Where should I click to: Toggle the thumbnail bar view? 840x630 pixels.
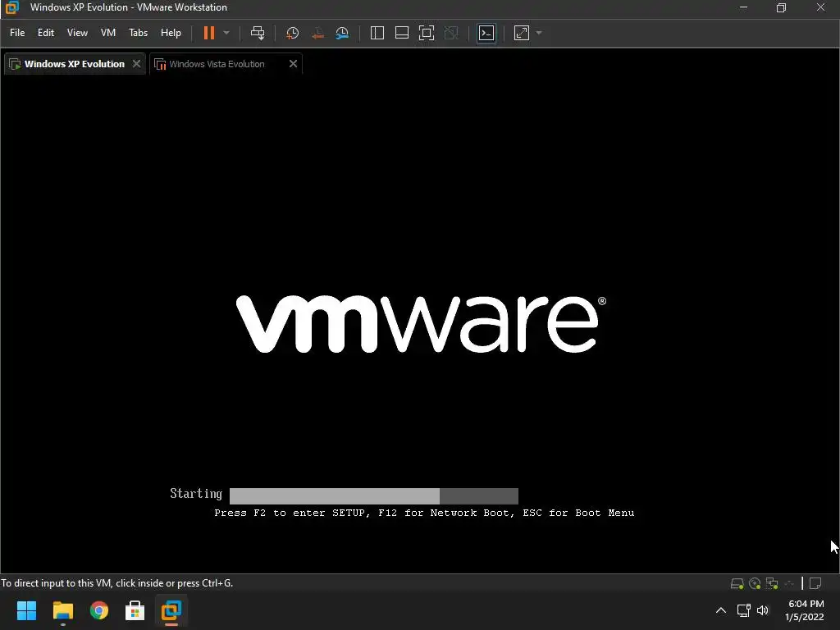[x=402, y=33]
